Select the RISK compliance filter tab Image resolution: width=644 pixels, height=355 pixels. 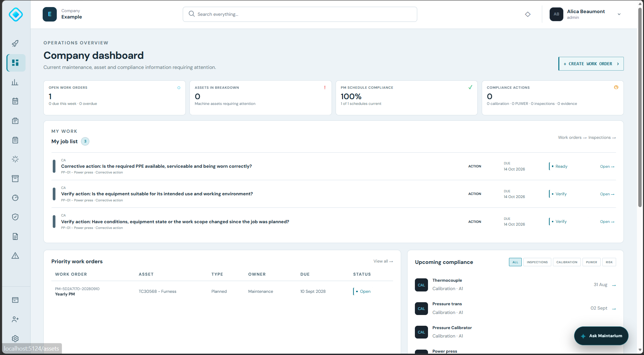pyautogui.click(x=609, y=262)
